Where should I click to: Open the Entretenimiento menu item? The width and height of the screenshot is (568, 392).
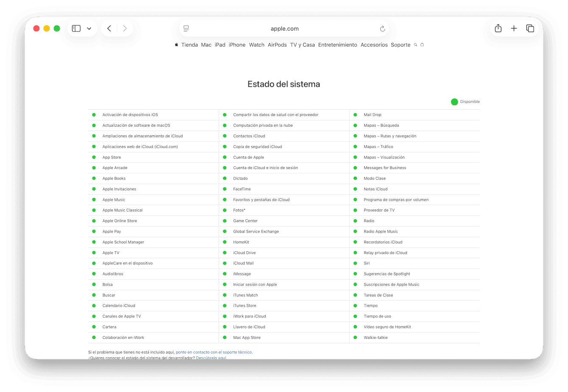coord(337,45)
